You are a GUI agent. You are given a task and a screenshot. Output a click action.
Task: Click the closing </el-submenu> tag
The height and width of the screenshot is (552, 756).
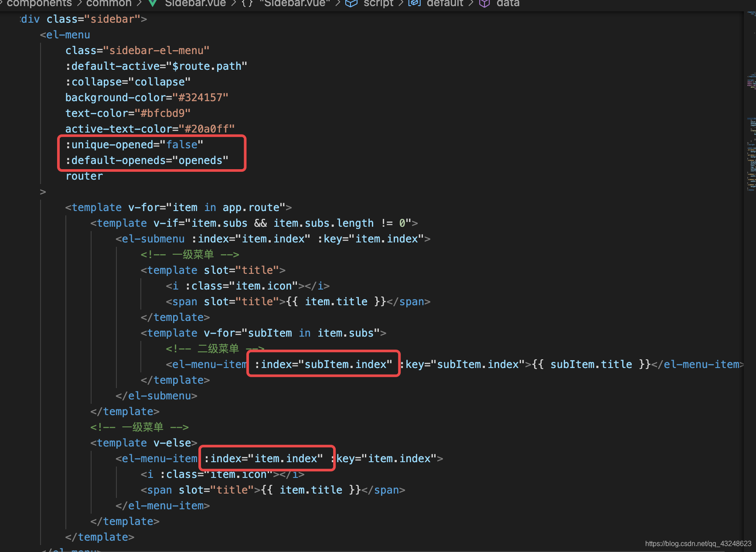(157, 396)
